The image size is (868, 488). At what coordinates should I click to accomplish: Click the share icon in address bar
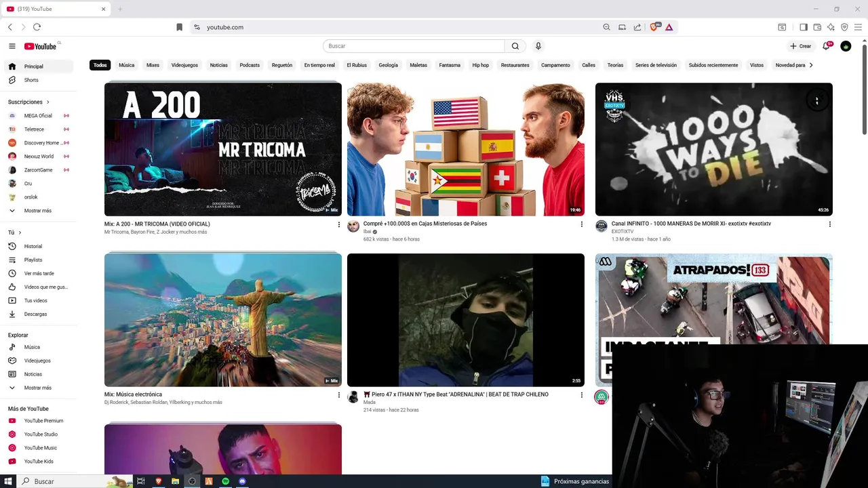[x=637, y=27]
